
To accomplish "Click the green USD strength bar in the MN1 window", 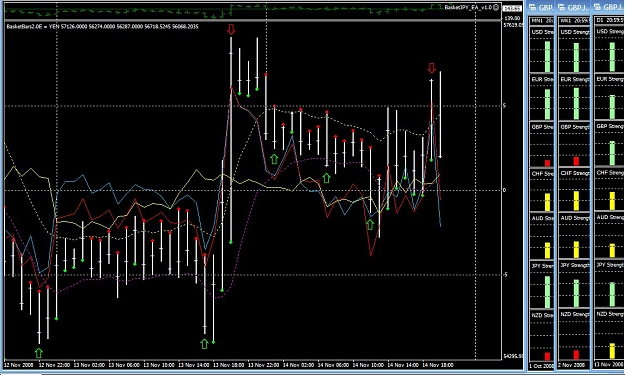I will [x=547, y=56].
